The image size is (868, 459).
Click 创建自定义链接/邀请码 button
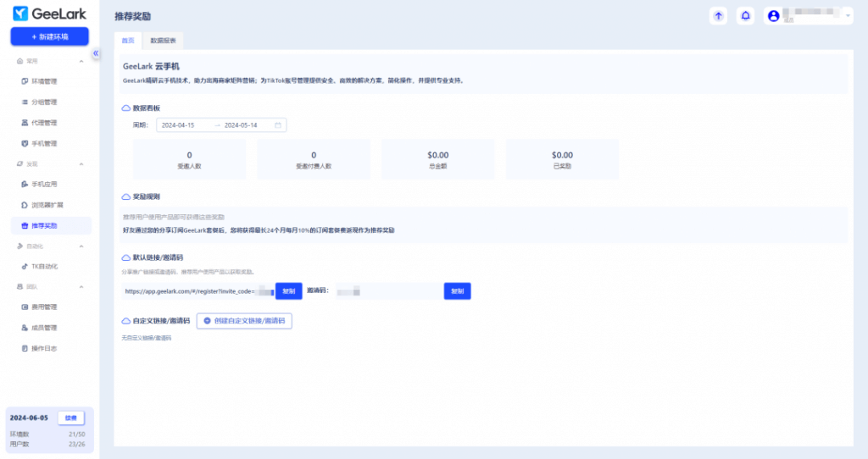pos(244,321)
